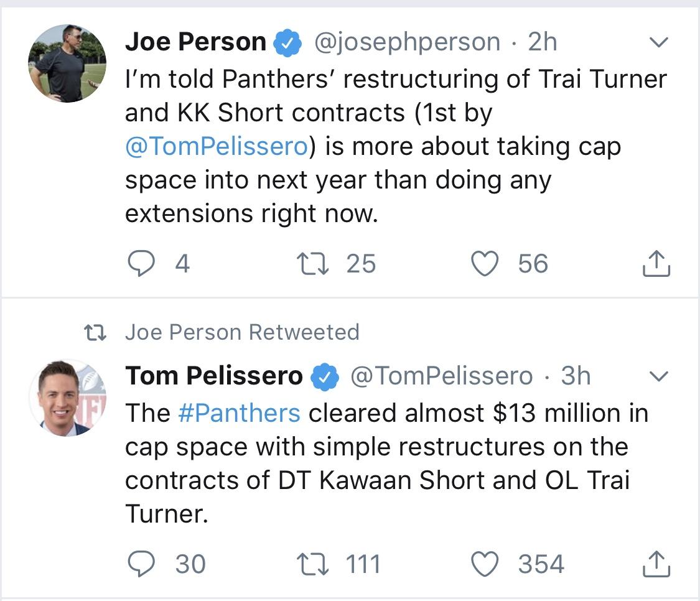Like Joe Person's tweet

point(485,263)
